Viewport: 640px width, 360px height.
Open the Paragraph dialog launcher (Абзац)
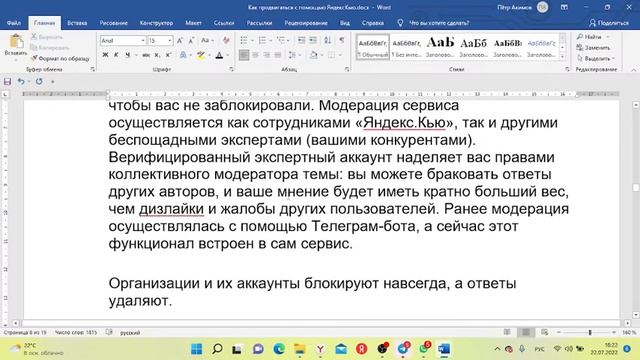click(x=347, y=69)
